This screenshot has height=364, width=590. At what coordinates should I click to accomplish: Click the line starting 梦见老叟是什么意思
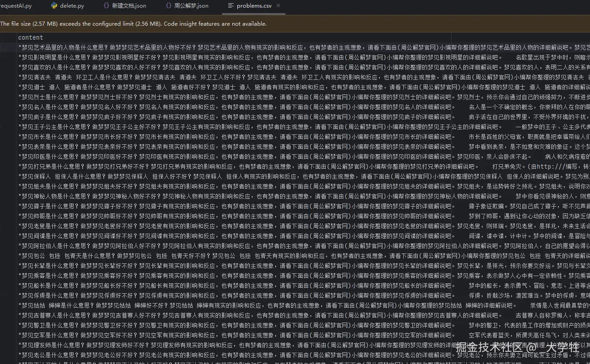coord(304,226)
